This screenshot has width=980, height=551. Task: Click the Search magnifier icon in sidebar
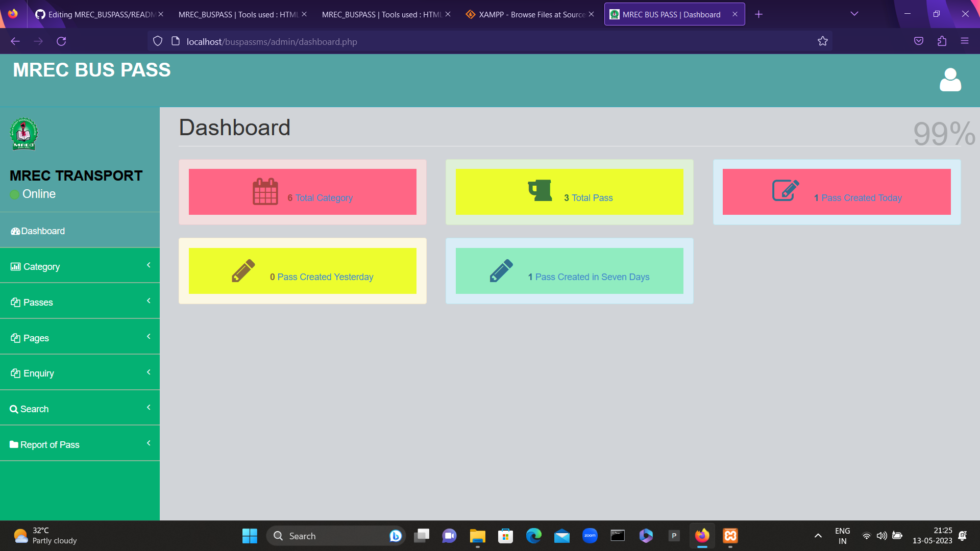pos(14,408)
